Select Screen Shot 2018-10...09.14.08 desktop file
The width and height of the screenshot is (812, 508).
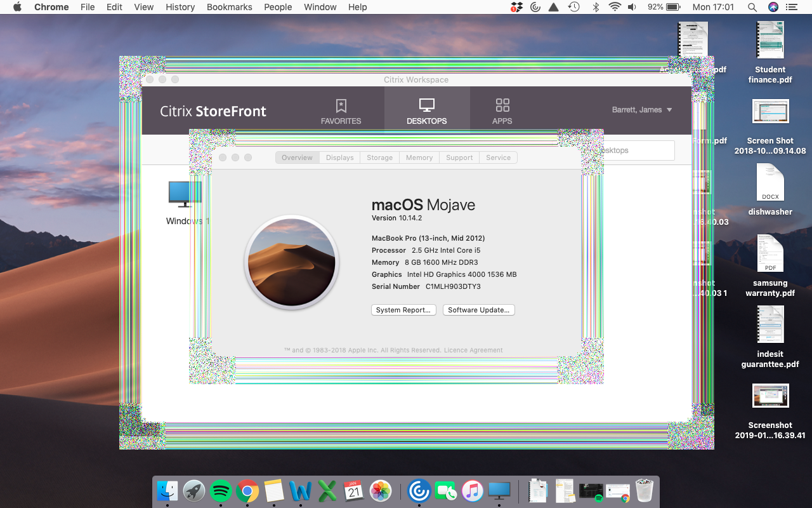[770, 126]
